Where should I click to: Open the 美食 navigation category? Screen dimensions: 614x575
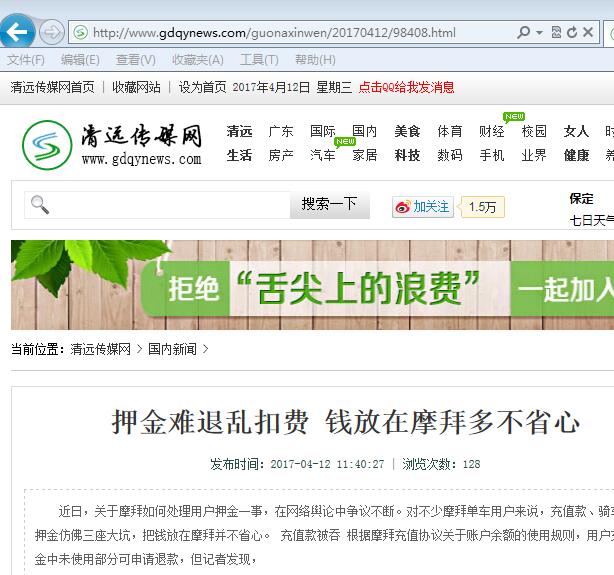coord(407,131)
